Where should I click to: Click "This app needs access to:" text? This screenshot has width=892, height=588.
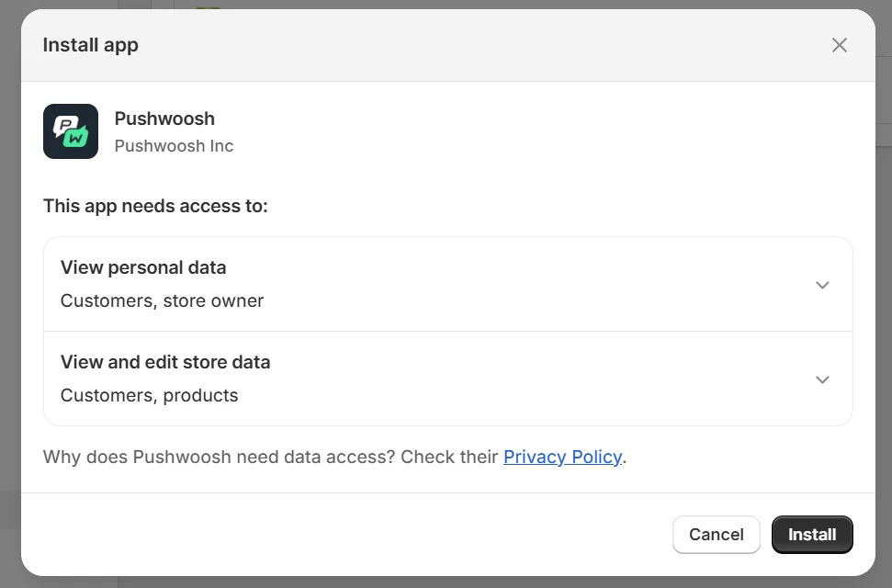pos(155,206)
